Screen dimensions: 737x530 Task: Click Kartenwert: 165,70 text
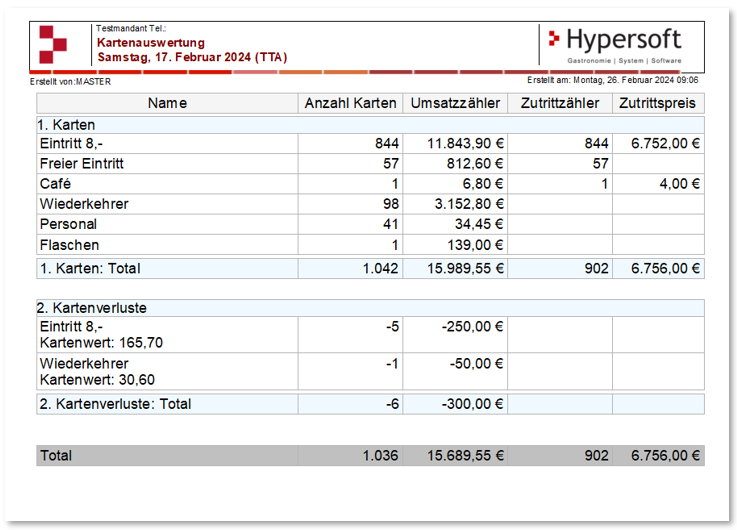point(102,343)
